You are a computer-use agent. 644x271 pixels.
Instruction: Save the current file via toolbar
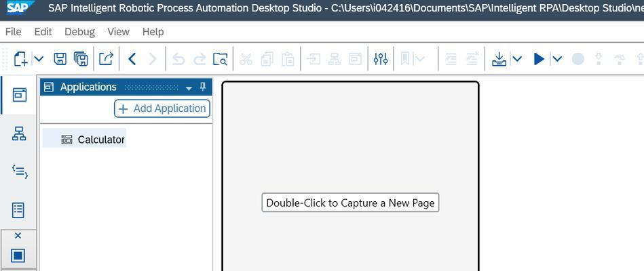point(60,59)
